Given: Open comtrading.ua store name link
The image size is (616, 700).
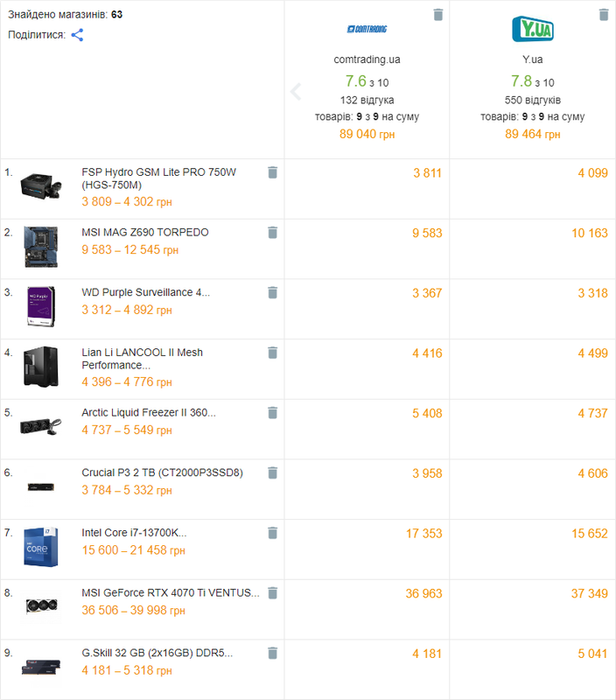Looking at the screenshot, I should click(367, 59).
